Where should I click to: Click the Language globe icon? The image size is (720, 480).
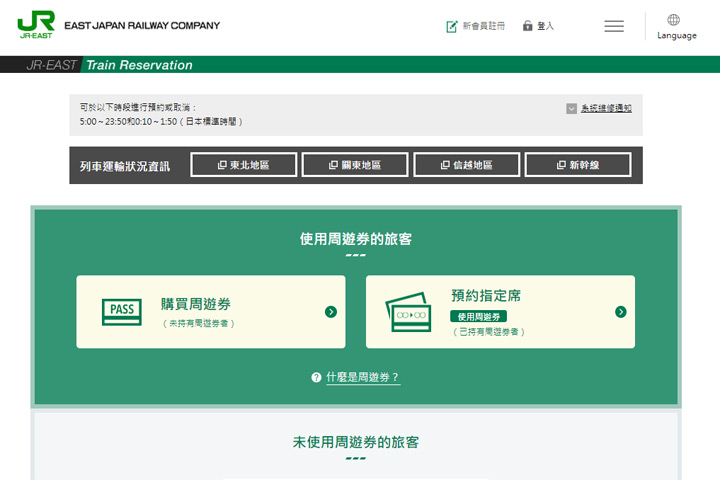tap(673, 20)
